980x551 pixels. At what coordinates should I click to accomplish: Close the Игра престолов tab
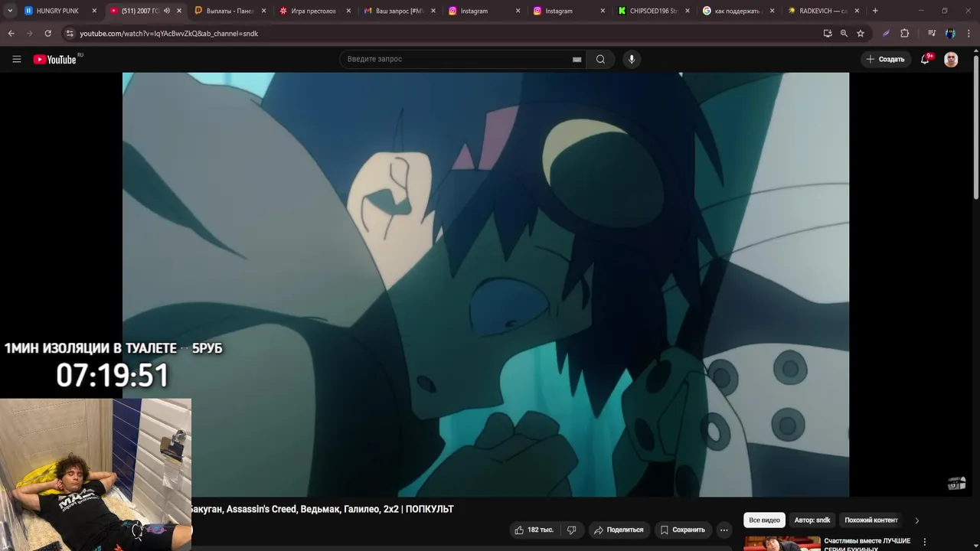coord(348,11)
